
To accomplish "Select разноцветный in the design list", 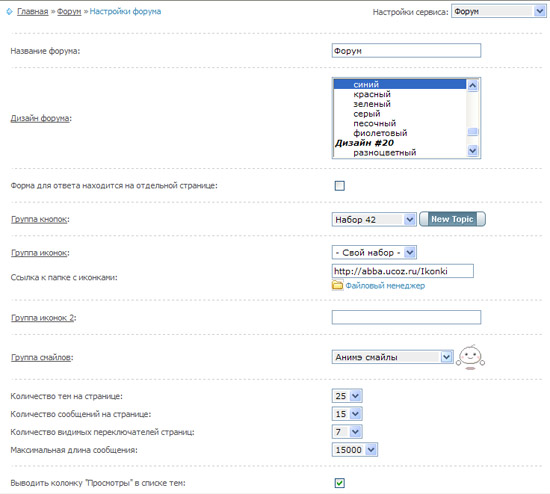I will pyautogui.click(x=384, y=153).
